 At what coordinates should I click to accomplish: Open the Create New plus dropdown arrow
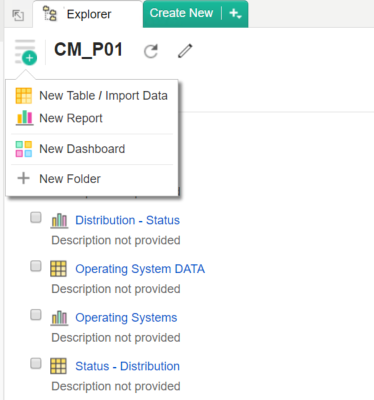[x=235, y=14]
